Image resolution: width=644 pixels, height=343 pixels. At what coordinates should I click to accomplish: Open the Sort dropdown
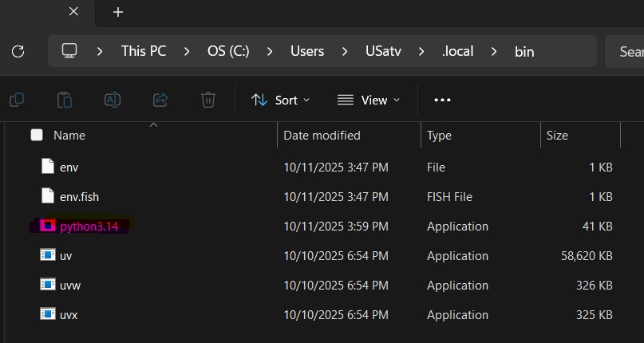pos(280,100)
